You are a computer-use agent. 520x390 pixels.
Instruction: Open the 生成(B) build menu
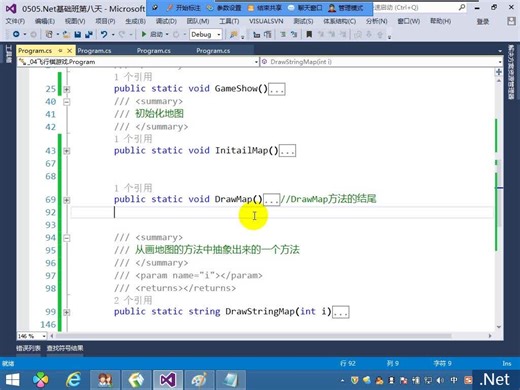pyautogui.click(x=135, y=21)
